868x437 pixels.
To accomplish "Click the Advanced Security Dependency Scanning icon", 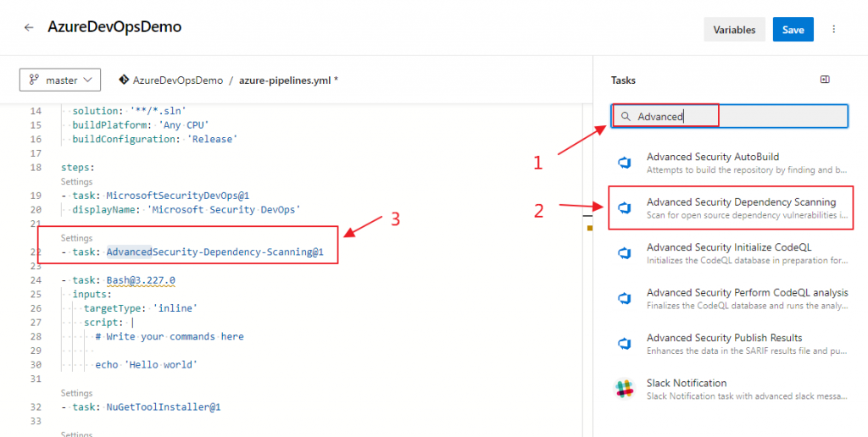I will (625, 208).
